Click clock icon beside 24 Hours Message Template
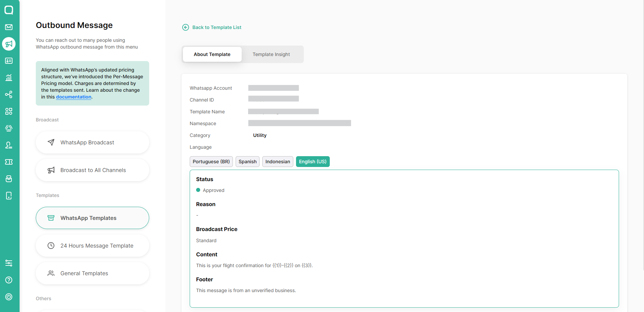The height and width of the screenshot is (312, 644). (x=51, y=246)
